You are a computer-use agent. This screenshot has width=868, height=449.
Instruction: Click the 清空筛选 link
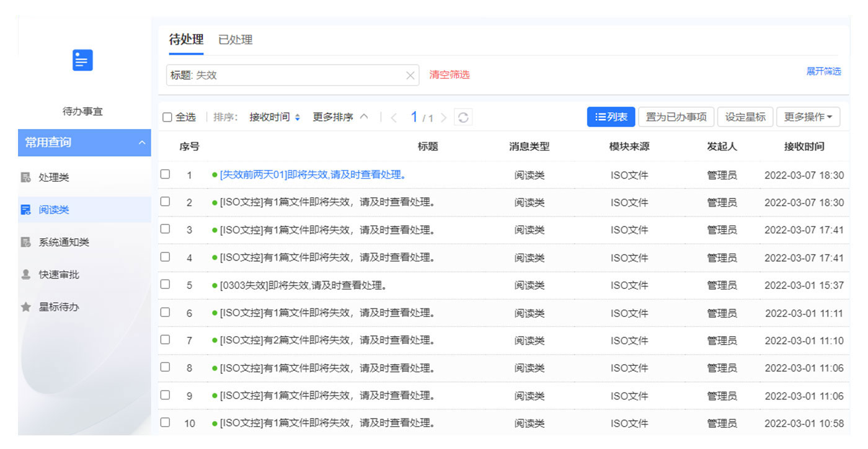tap(449, 75)
